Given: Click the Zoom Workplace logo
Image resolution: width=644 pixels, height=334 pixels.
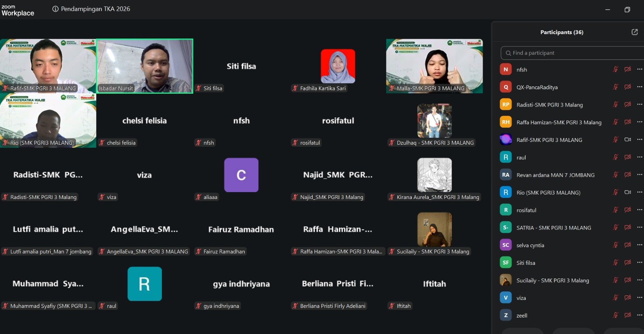Looking at the screenshot, I should pyautogui.click(x=18, y=10).
